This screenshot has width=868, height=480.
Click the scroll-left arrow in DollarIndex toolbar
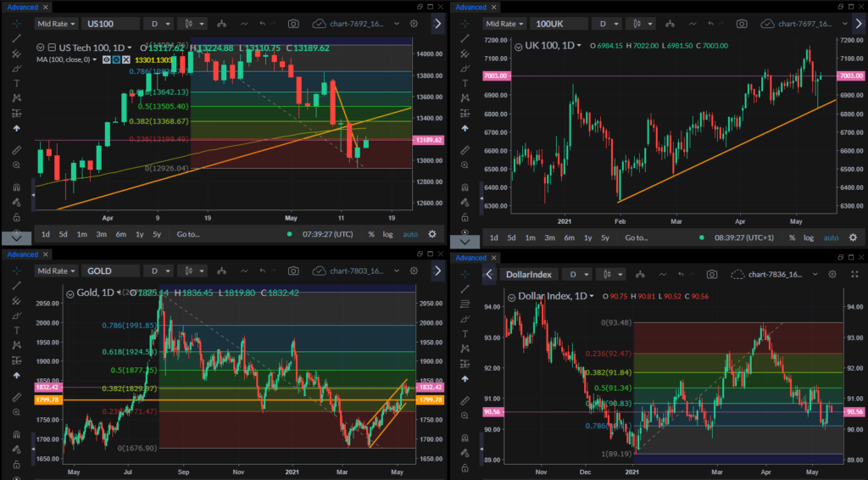click(489, 274)
